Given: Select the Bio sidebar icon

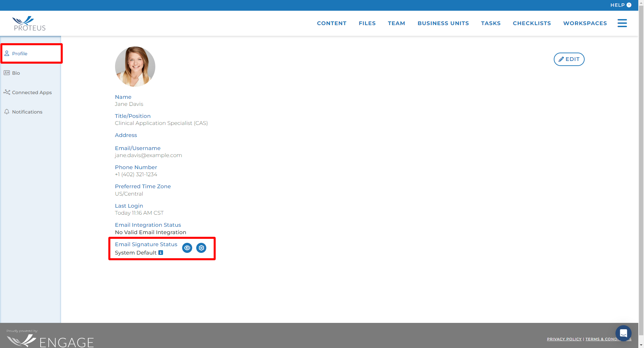Looking at the screenshot, I should (x=7, y=73).
